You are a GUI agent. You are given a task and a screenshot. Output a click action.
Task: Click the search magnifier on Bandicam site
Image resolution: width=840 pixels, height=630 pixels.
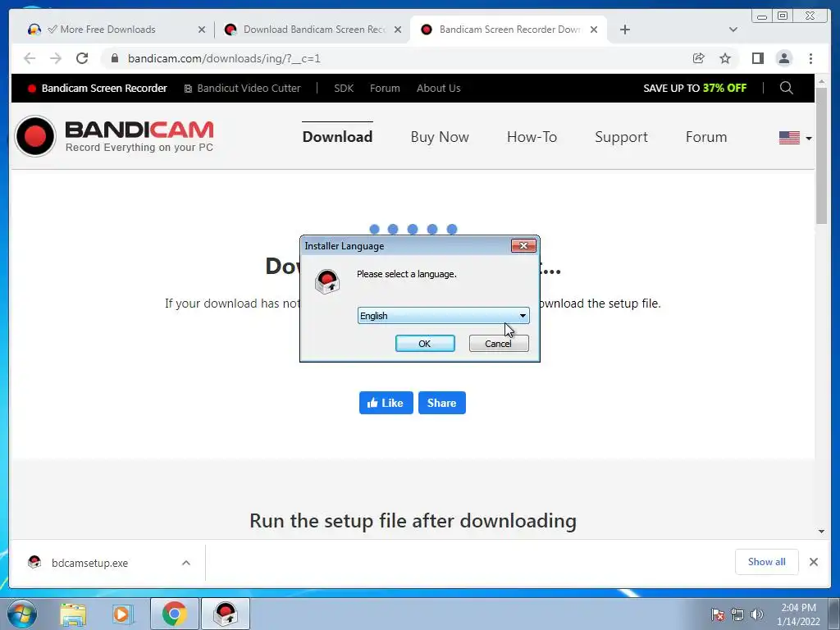(786, 88)
